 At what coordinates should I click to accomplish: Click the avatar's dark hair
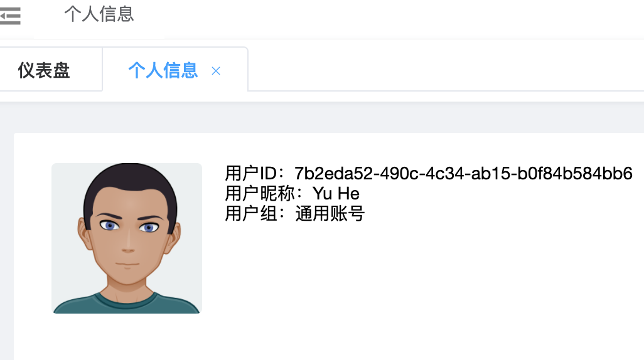point(130,181)
